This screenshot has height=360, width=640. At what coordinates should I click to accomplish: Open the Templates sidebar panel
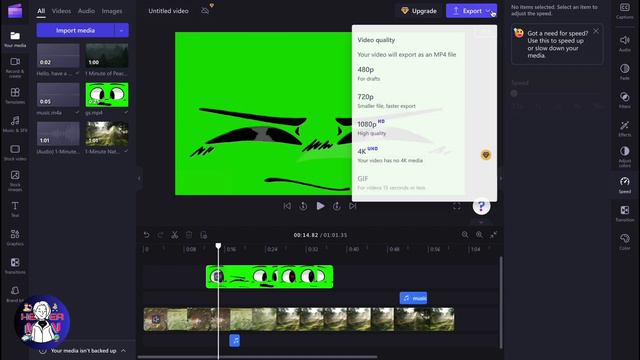point(15,96)
